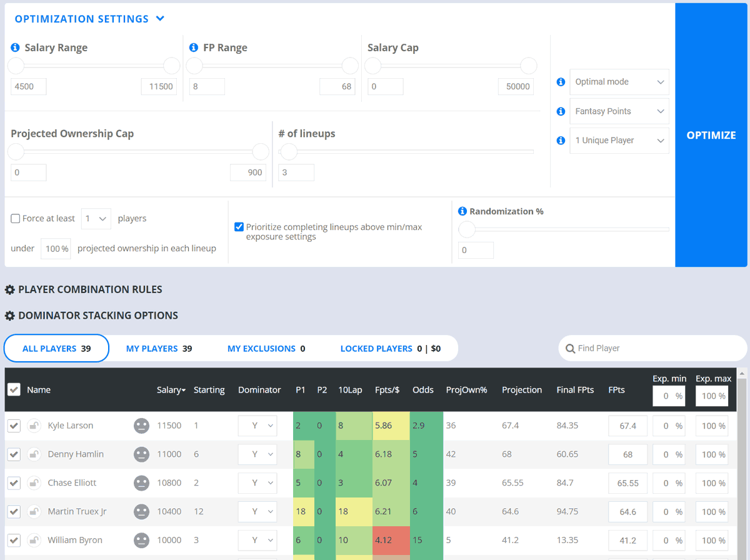750x560 pixels.
Task: Expand Dominator Stacking Options
Action: [x=98, y=316]
